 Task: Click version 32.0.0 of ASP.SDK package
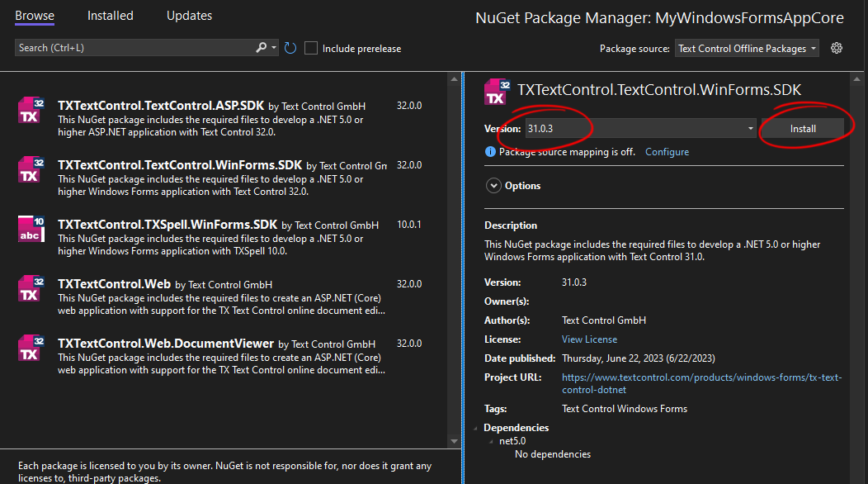click(x=409, y=106)
